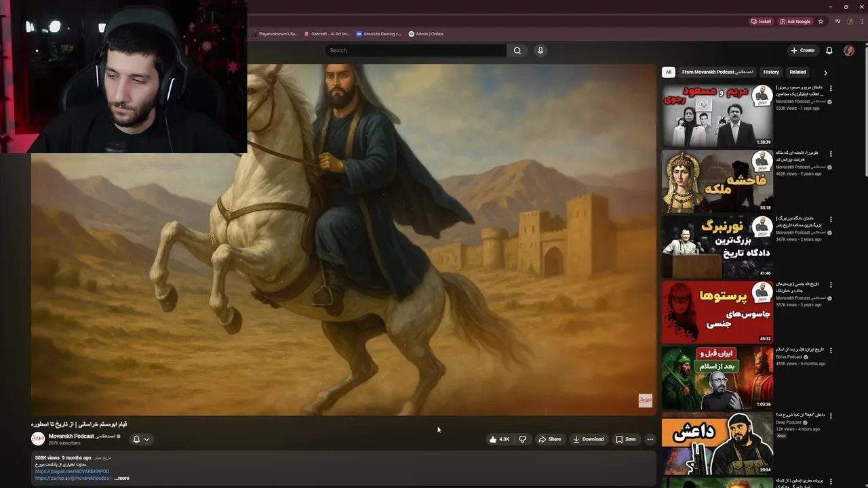Image resolution: width=868 pixels, height=488 pixels.
Task: Open channel notification preferences dropdown
Action: click(x=141, y=439)
